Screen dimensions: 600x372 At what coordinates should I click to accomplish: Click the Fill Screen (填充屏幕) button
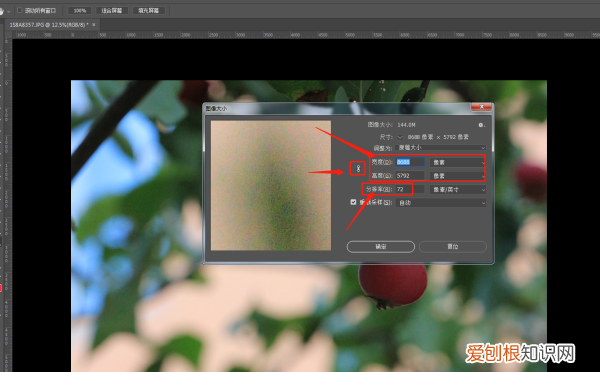148,10
